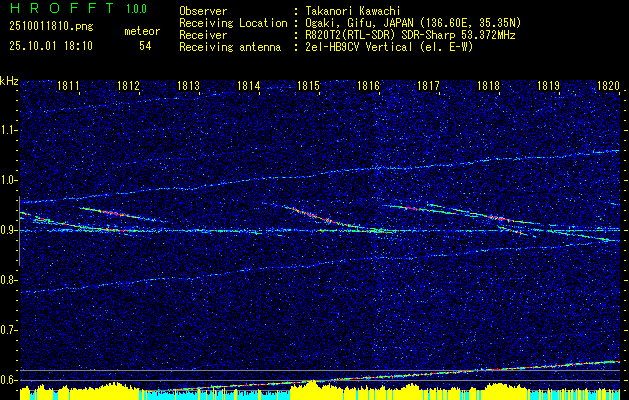The width and height of the screenshot is (629, 400).
Task: Click the 1820 time marker
Action: pos(608,87)
